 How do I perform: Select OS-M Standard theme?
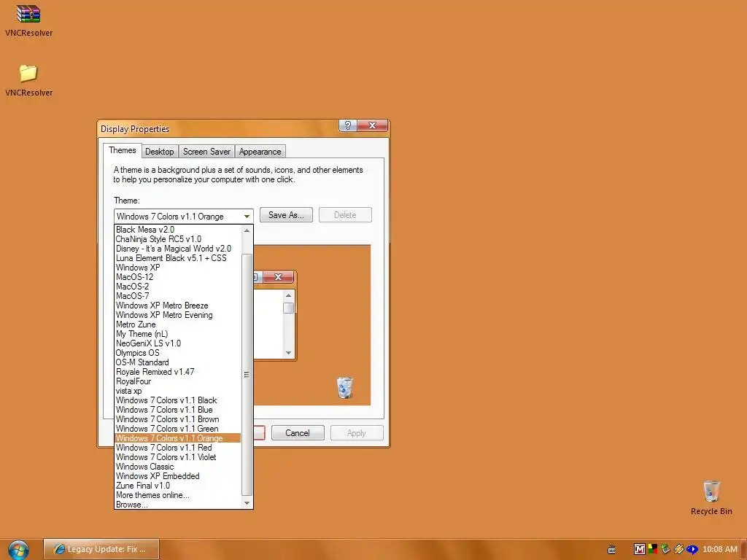178,362
